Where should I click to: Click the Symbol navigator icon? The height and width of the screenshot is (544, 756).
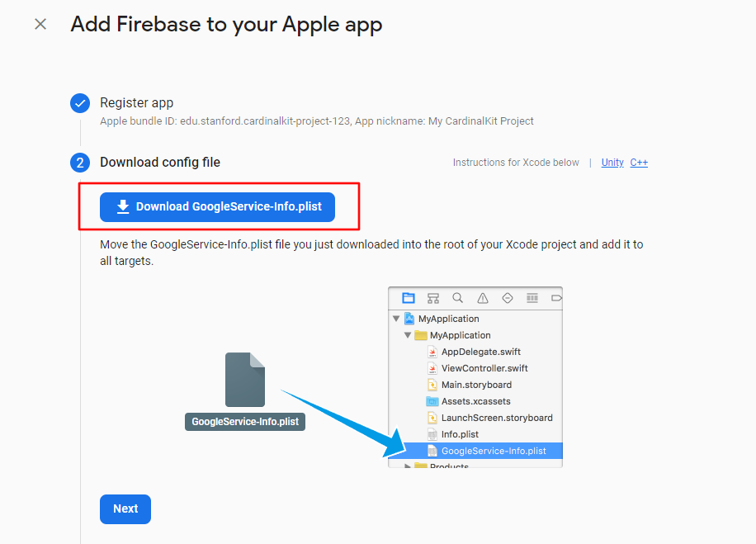tap(433, 297)
